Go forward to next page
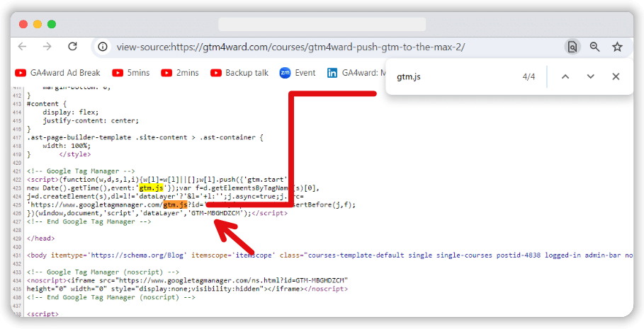The height and width of the screenshot is (329, 644). [47, 47]
